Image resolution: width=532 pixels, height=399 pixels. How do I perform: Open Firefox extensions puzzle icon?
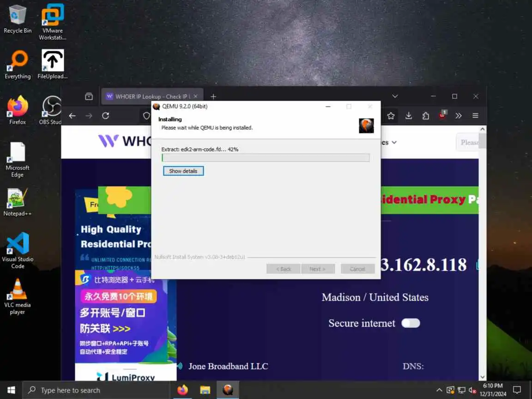click(x=425, y=116)
